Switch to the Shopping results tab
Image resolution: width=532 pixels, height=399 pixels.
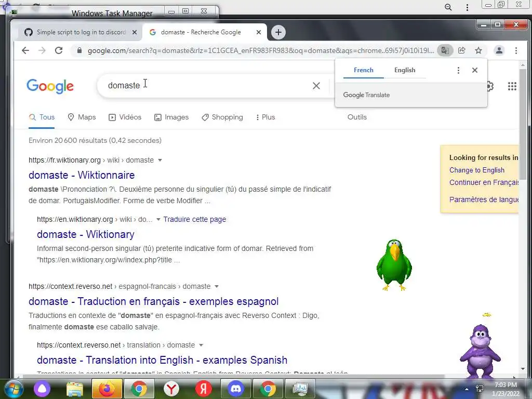222,117
